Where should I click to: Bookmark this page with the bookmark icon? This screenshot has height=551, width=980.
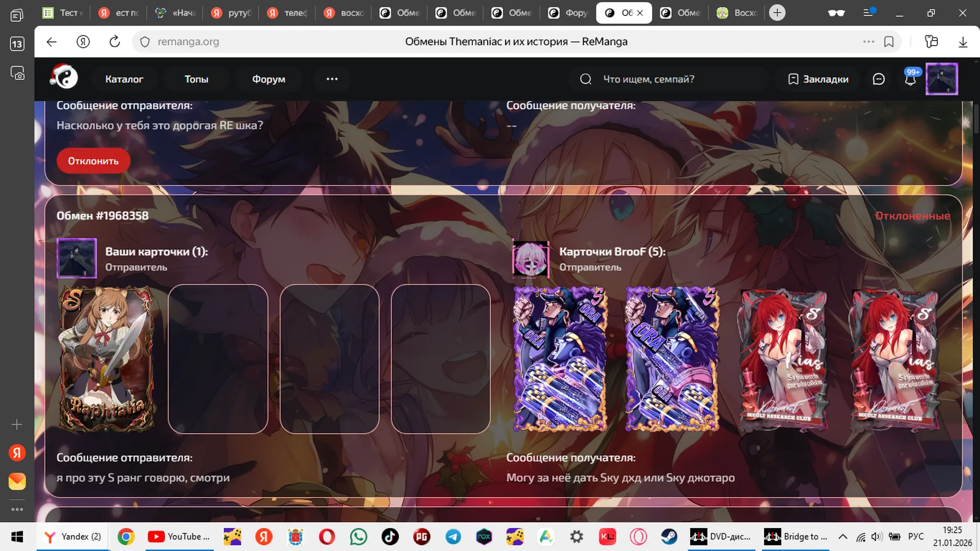[x=889, y=42]
